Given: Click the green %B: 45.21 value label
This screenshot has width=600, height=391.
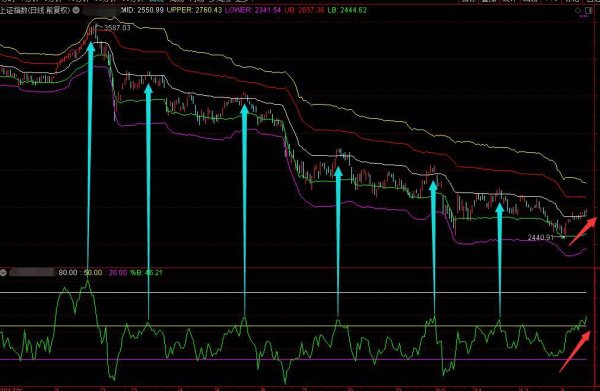Looking at the screenshot, I should (x=146, y=273).
